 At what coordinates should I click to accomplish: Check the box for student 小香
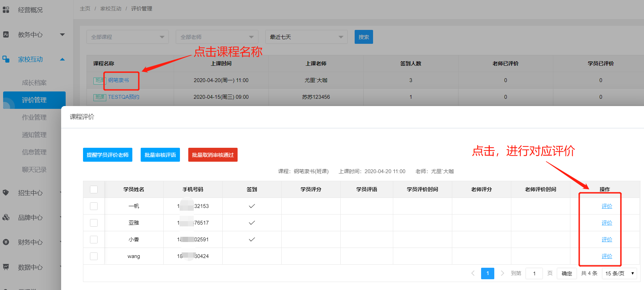coord(94,240)
